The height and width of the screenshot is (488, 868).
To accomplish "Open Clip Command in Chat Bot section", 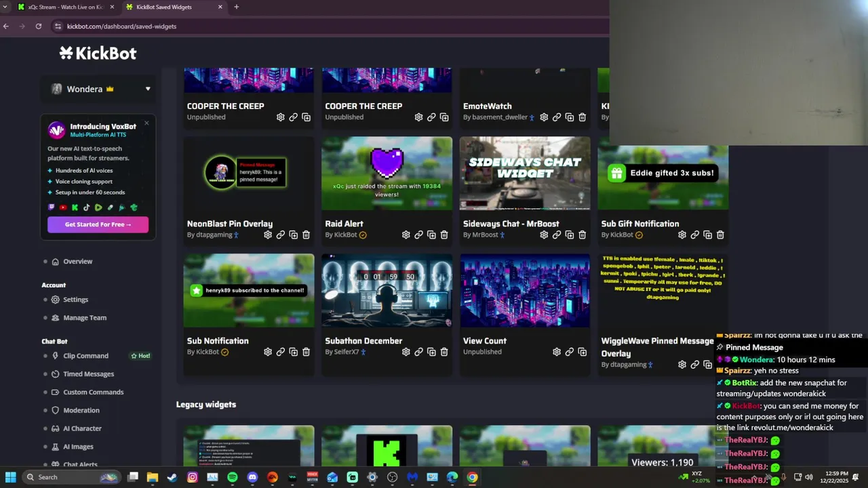I will click(x=85, y=356).
